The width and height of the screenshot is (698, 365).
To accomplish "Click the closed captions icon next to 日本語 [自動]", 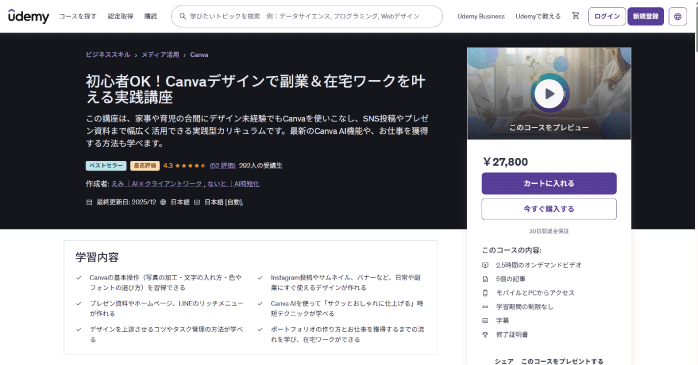I will click(x=197, y=202).
